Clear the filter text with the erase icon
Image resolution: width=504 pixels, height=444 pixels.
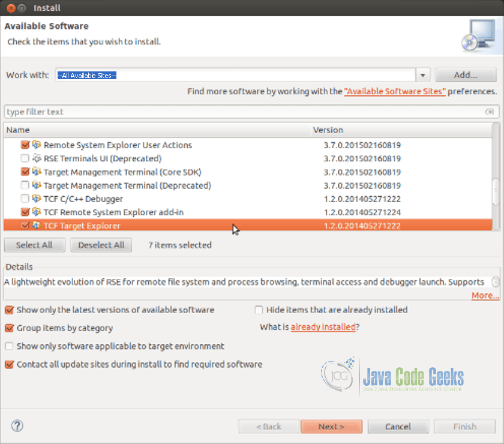[490, 112]
